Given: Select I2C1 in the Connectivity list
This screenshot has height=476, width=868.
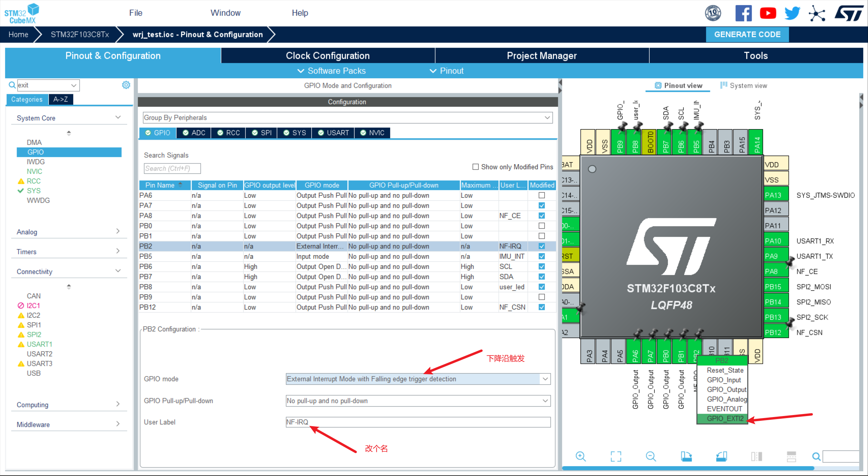Looking at the screenshot, I should [x=33, y=306].
